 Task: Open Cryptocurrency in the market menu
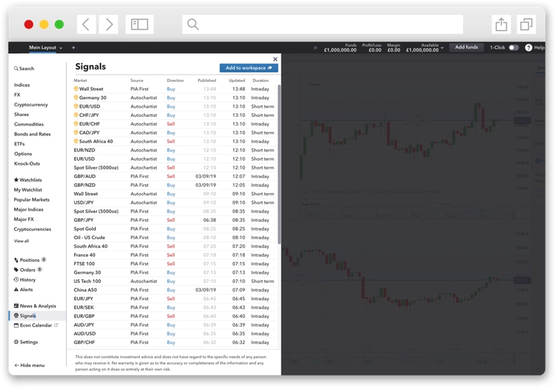pyautogui.click(x=31, y=105)
